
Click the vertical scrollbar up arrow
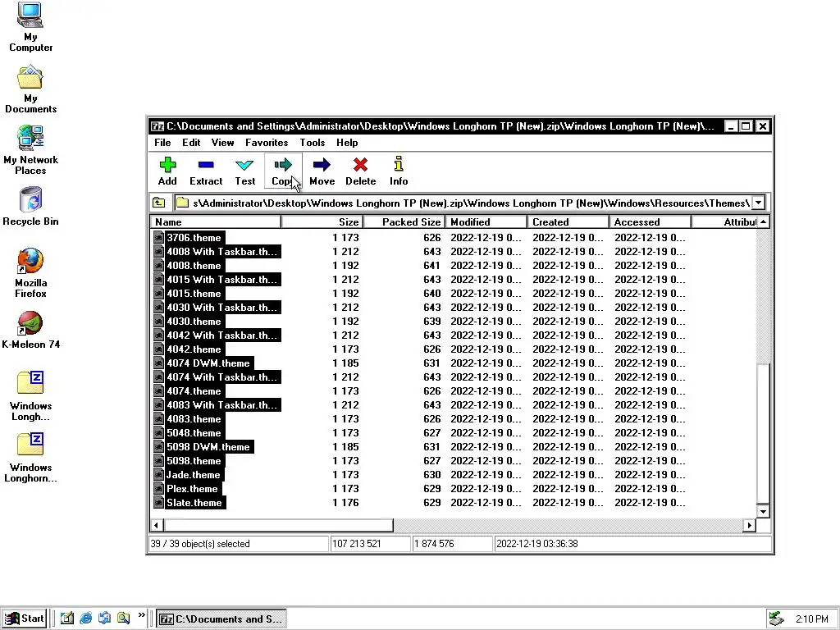pos(763,221)
